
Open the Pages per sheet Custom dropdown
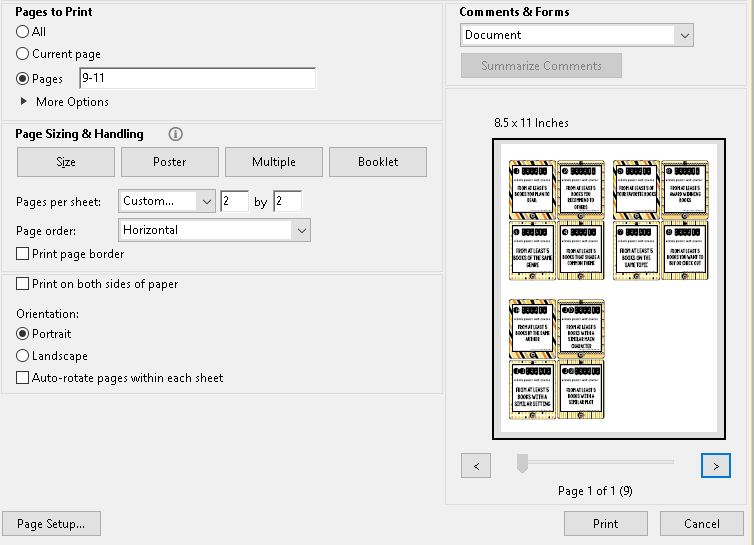[166, 201]
